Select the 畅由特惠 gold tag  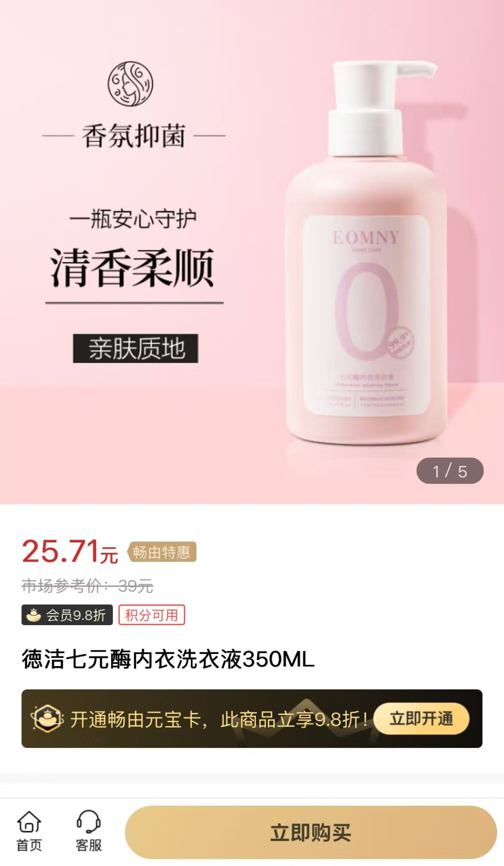pos(162,552)
